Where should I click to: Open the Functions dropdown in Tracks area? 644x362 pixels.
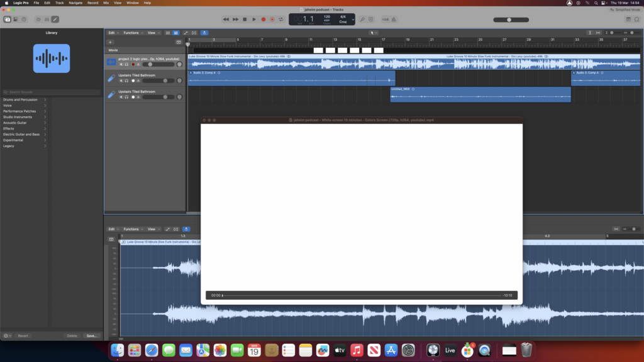(x=133, y=33)
